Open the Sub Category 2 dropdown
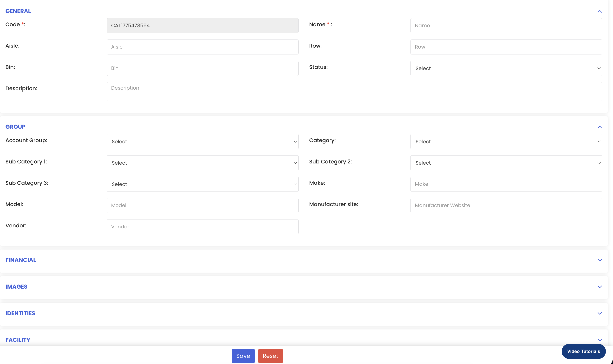The height and width of the screenshot is (364, 613). point(506,163)
